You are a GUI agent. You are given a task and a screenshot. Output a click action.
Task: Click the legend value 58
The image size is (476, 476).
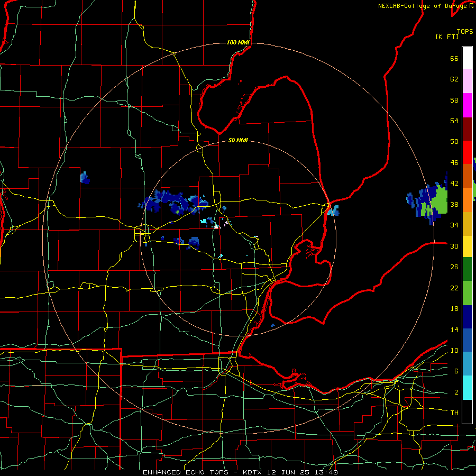click(454, 100)
